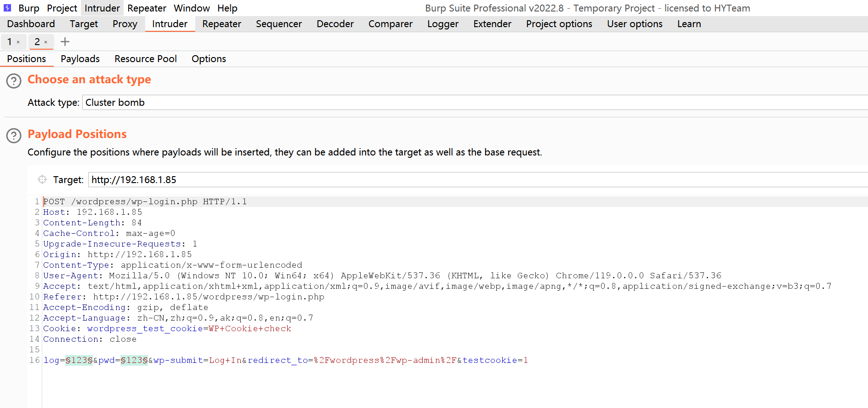Switch to the Comparer tab
Screen dimensions: 868x408
pos(391,24)
